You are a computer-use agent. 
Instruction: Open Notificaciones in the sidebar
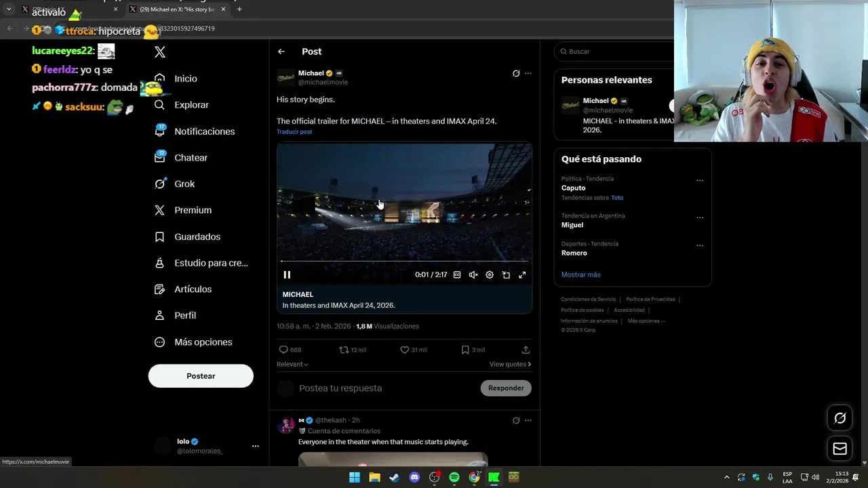click(x=195, y=131)
